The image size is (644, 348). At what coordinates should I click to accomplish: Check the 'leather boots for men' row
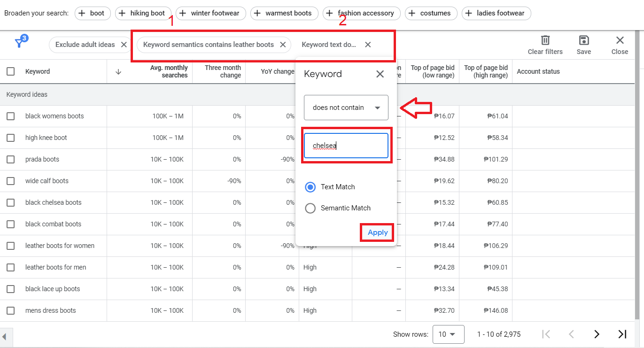pos(10,267)
